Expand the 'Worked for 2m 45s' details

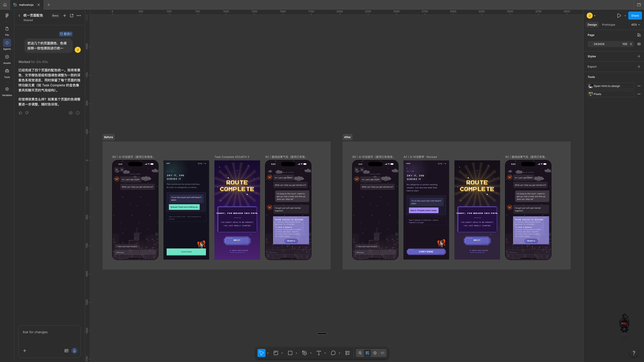pos(33,62)
